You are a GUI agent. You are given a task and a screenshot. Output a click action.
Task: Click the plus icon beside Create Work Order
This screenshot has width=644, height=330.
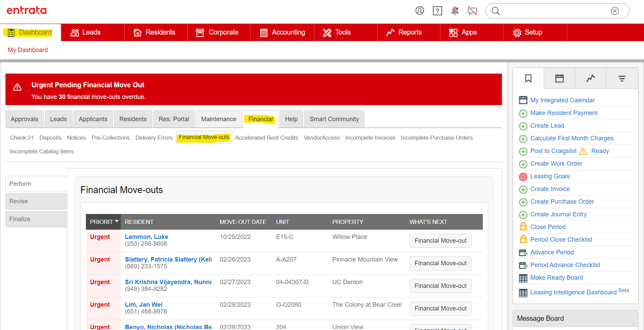click(x=523, y=164)
